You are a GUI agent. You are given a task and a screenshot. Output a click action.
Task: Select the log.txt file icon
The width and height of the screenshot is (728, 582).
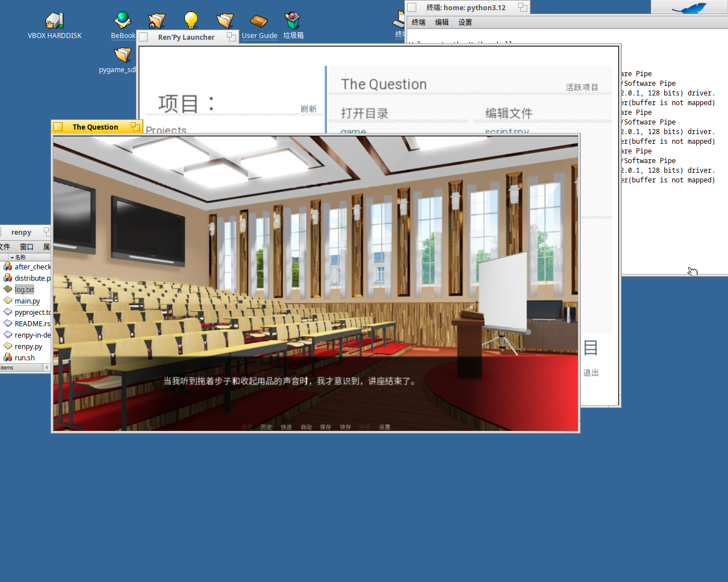click(x=8, y=289)
